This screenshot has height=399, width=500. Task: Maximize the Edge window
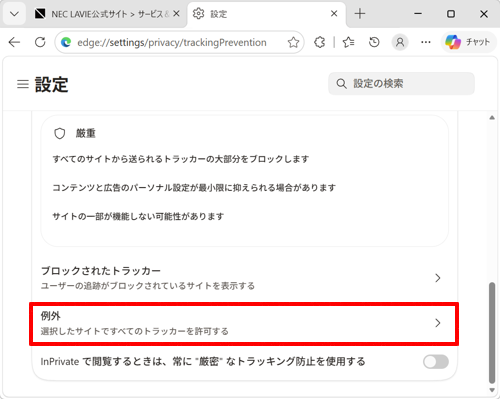click(x=451, y=14)
